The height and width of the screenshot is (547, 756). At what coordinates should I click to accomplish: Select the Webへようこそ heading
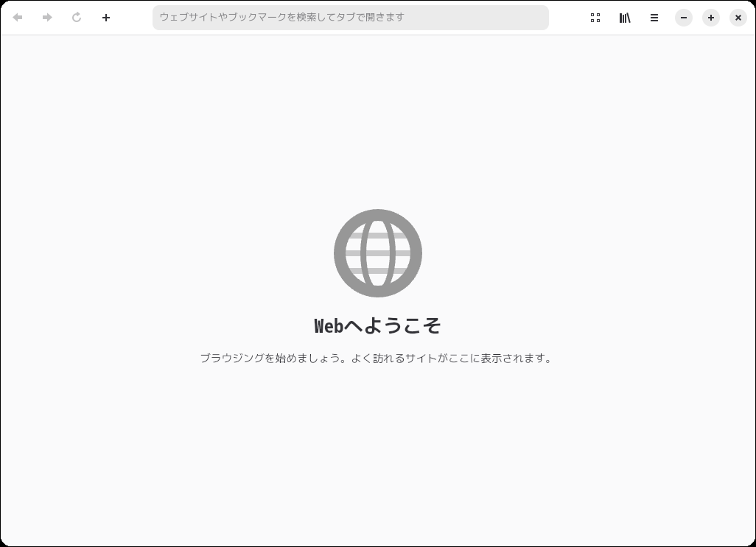[x=378, y=325]
